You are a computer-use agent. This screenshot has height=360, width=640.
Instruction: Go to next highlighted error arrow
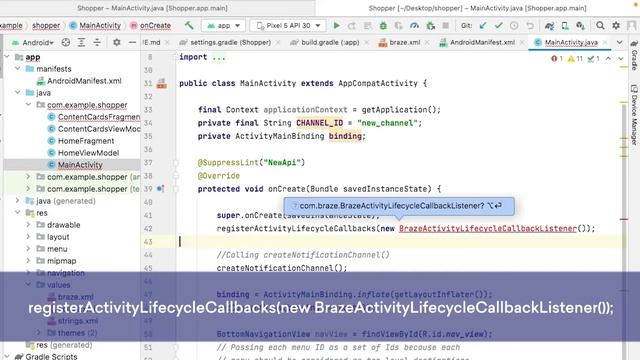(621, 59)
